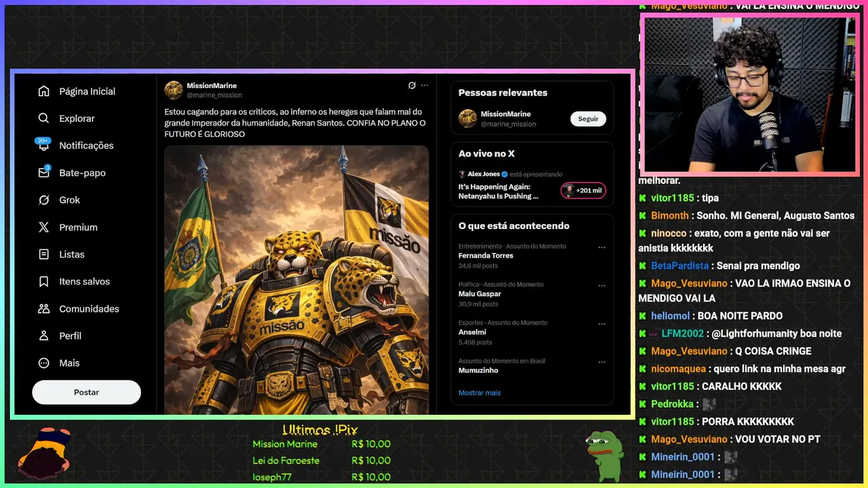Screen dimensions: 868x488
Task: Click chat username LFM2002
Action: point(682,333)
